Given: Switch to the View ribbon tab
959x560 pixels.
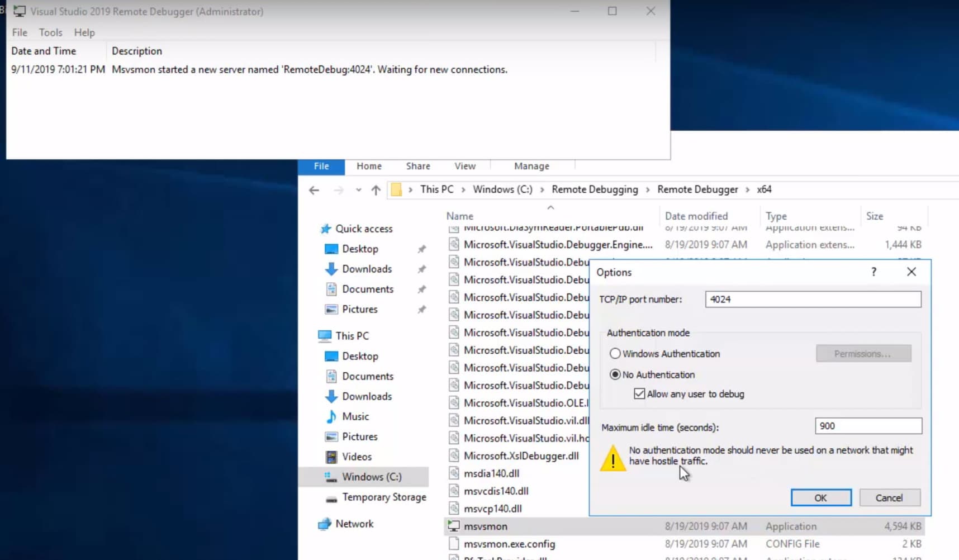Looking at the screenshot, I should click(x=465, y=166).
